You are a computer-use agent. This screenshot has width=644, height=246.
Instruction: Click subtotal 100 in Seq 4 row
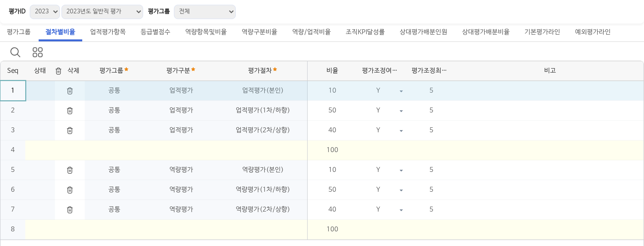point(332,150)
